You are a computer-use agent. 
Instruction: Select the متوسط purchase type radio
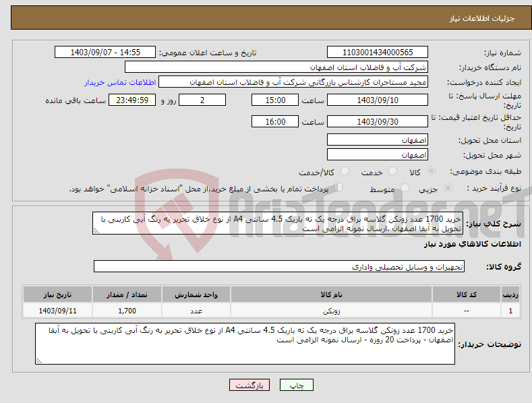pos(405,188)
